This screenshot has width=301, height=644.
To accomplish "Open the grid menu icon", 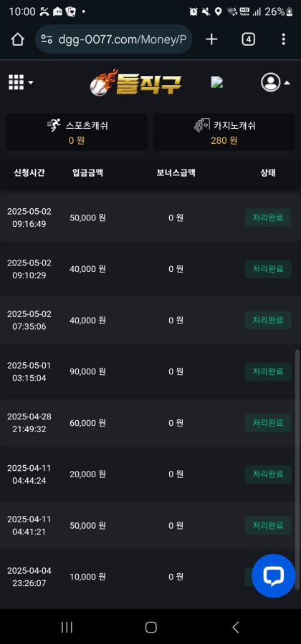I will [x=16, y=82].
